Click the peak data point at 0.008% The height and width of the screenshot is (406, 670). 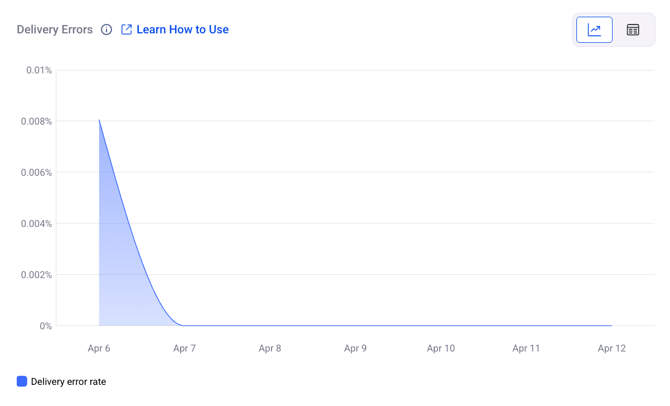pos(99,121)
